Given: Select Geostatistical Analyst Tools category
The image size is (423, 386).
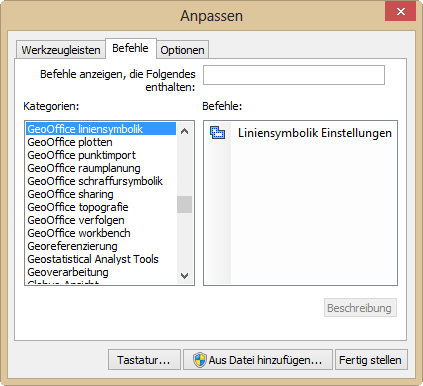Looking at the screenshot, I should (x=101, y=259).
